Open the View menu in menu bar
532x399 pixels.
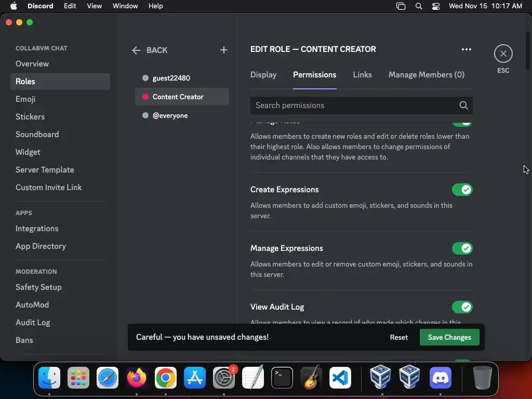95,6
